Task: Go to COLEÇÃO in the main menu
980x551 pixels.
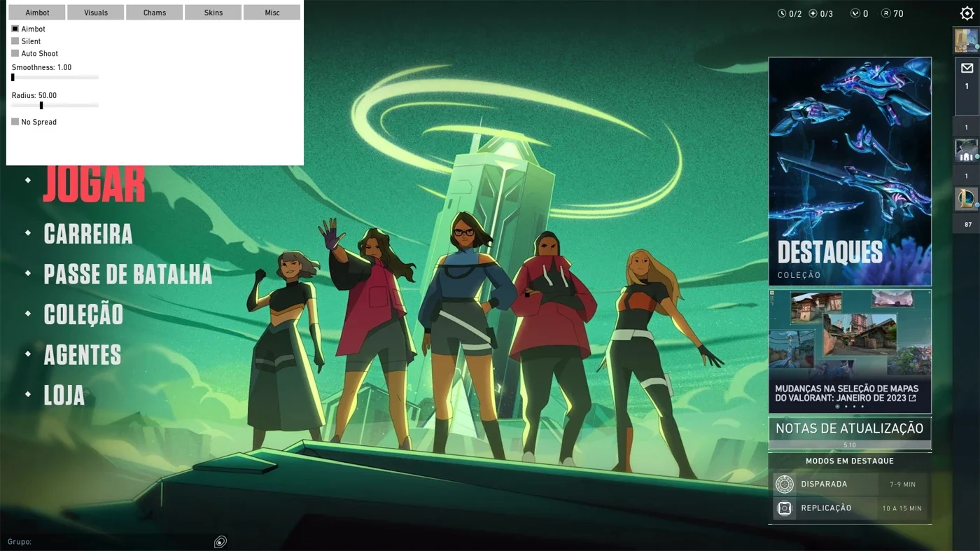Action: (x=83, y=314)
